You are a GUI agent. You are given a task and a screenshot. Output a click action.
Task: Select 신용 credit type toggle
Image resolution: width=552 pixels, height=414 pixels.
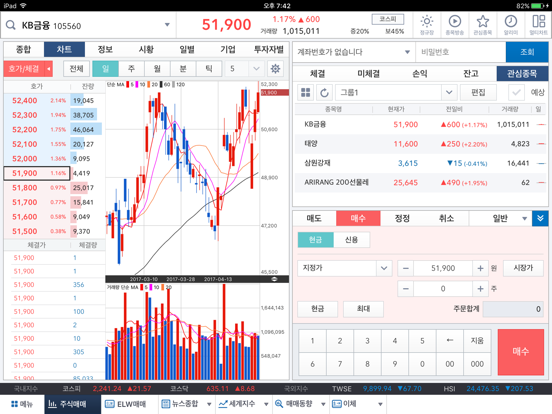(x=351, y=240)
